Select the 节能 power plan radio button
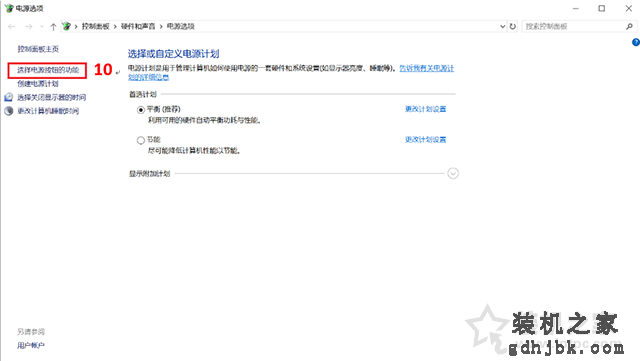640x361 pixels. tap(141, 140)
